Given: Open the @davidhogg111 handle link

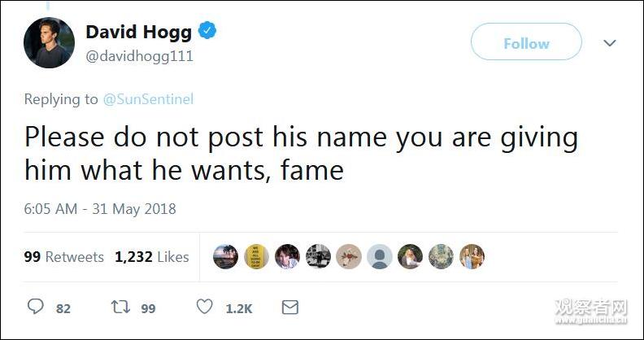Looking at the screenshot, I should point(139,57).
